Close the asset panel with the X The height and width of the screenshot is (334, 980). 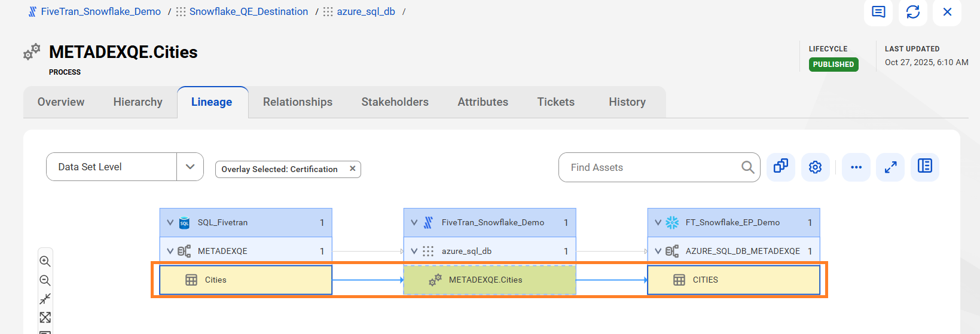tap(947, 12)
